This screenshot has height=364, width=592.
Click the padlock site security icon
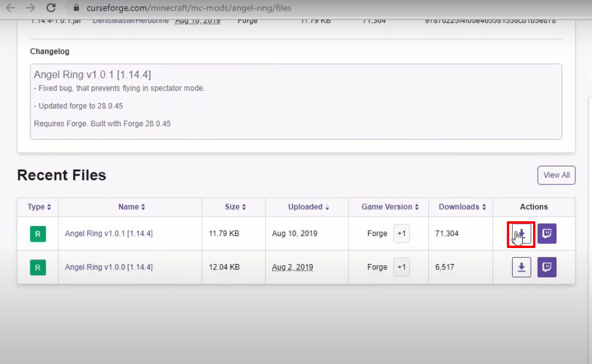coord(76,8)
